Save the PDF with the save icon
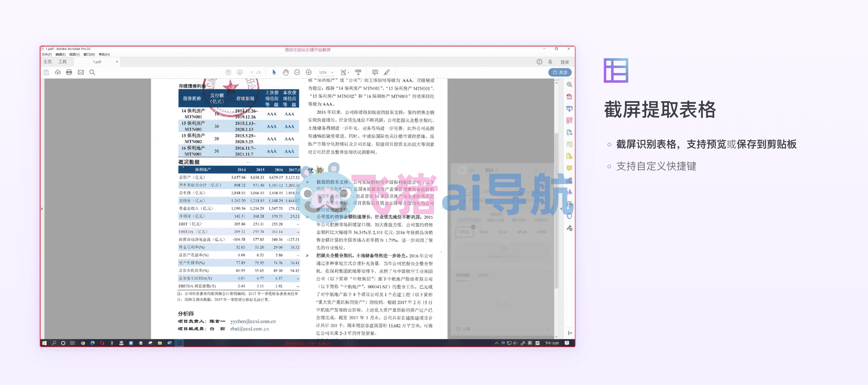The image size is (868, 385). (x=46, y=72)
